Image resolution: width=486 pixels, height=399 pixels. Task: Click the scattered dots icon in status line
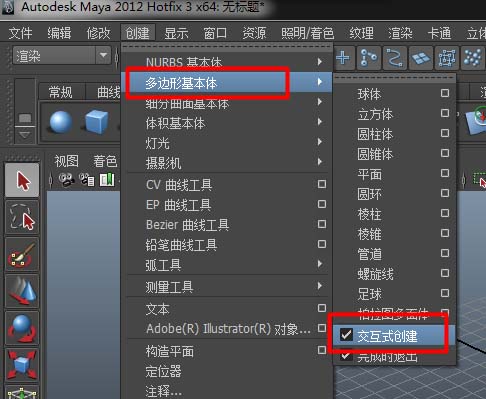[x=473, y=58]
